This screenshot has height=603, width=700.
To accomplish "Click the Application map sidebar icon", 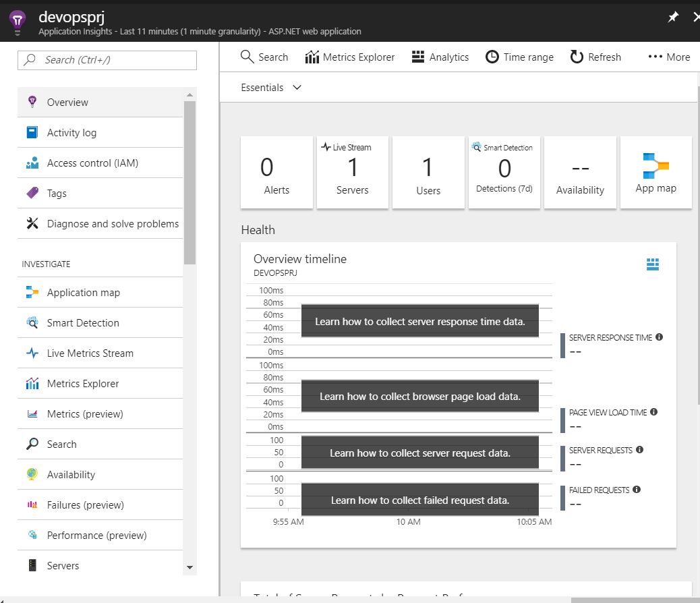I will 32,292.
